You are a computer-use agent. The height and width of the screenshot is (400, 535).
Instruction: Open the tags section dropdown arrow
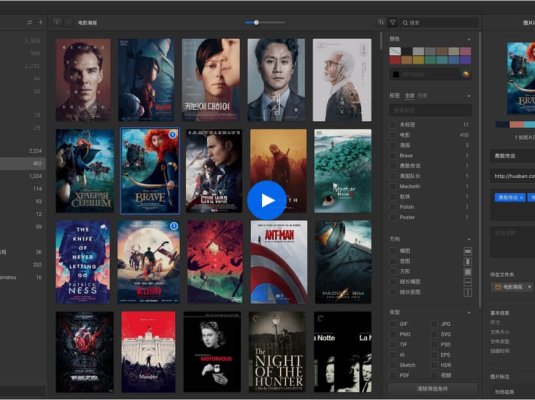[x=469, y=96]
